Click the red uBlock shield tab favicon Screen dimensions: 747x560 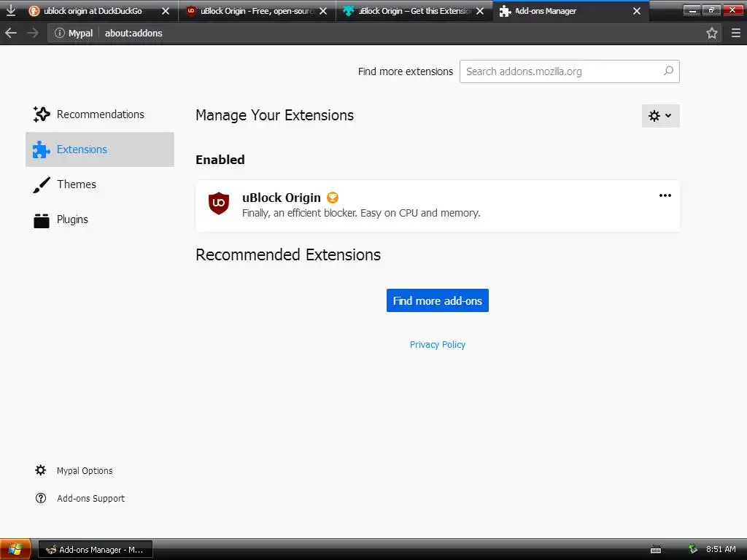click(191, 10)
